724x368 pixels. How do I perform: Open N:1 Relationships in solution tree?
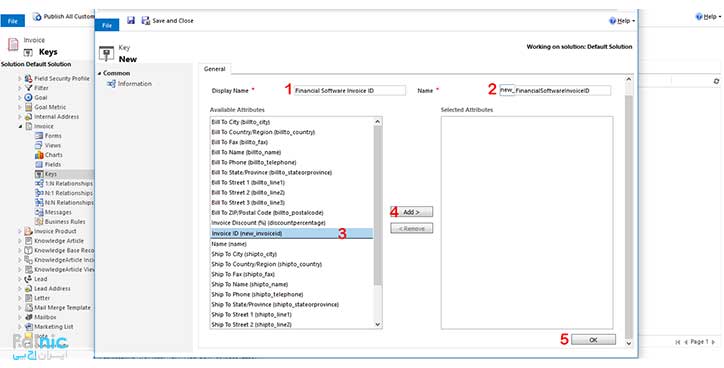point(69,193)
